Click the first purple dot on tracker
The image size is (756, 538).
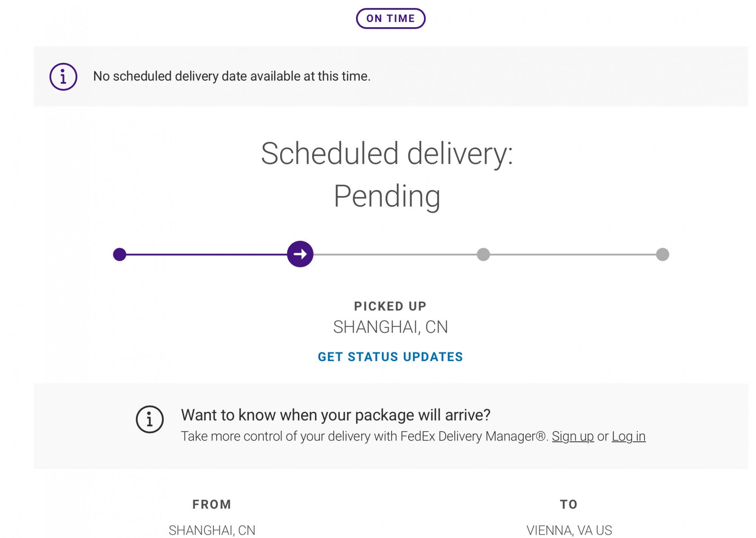pyautogui.click(x=119, y=254)
